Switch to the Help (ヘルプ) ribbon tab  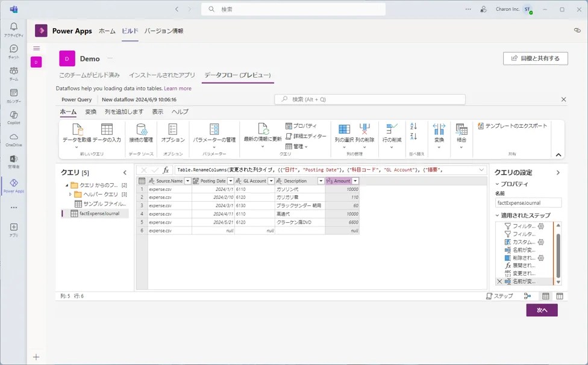[x=180, y=111]
